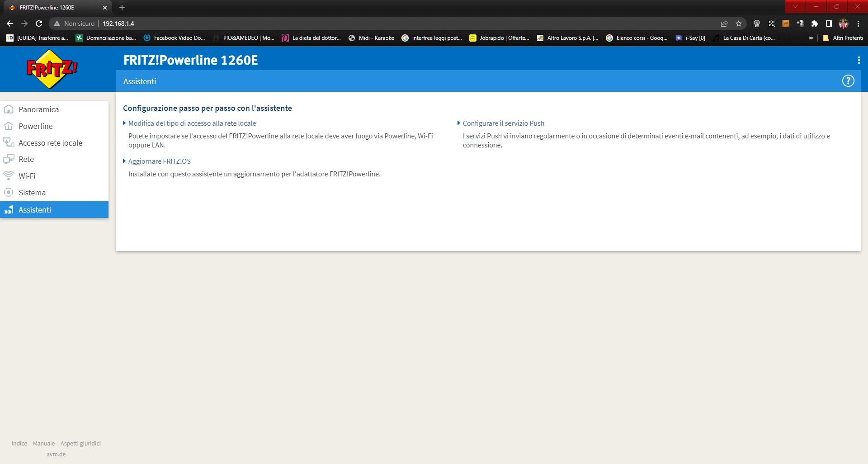Screen dimensions: 868x464
Task: Open Modifica del tipo di accesso link
Action: 192,123
